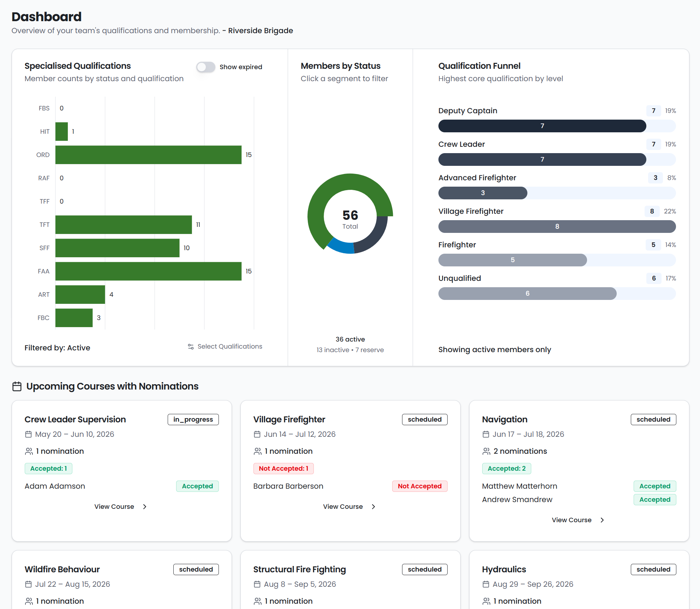
Task: Click View Course under Barbara Barberson
Action: (343, 507)
